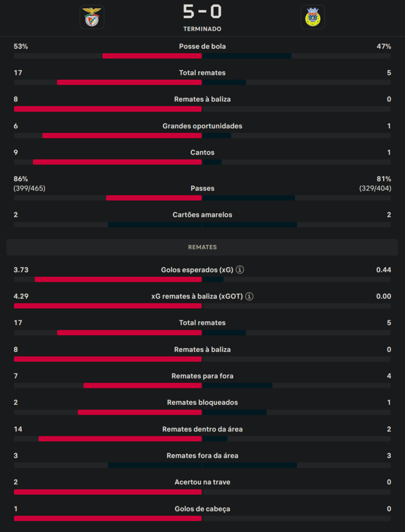The width and height of the screenshot is (405, 532).
Task: Click the Remates para fora bar
Action: tap(202, 386)
